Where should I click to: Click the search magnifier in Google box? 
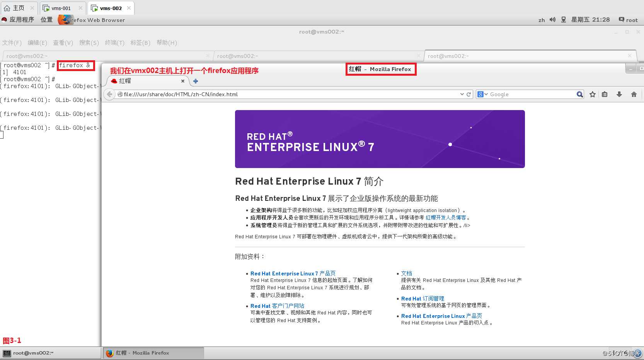(x=579, y=94)
